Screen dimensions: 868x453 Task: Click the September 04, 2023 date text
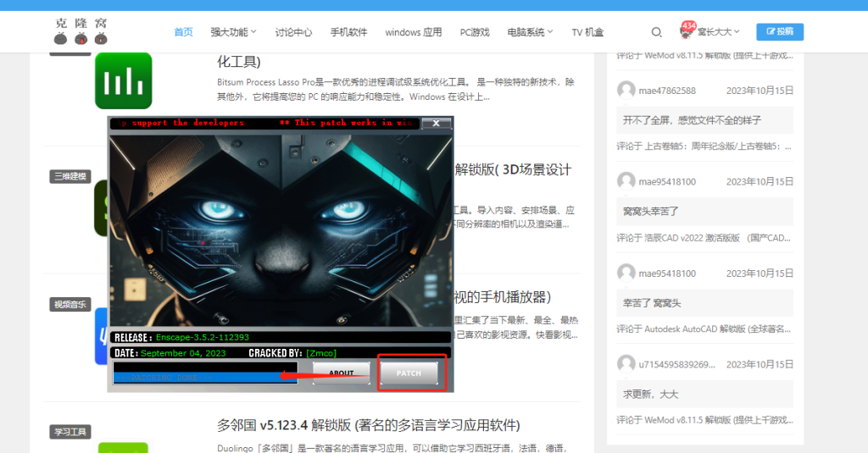(x=183, y=353)
